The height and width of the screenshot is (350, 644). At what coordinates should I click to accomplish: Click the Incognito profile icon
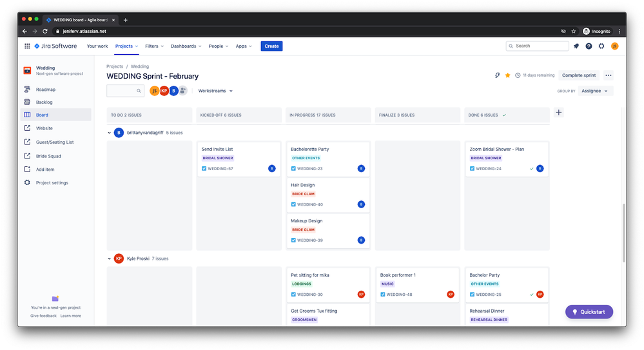point(586,31)
